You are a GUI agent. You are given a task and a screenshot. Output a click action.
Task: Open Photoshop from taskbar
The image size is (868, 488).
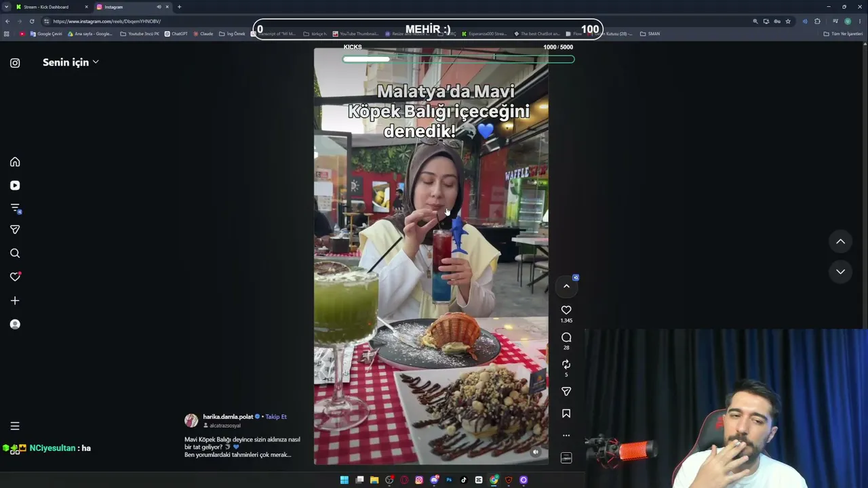[x=449, y=480]
